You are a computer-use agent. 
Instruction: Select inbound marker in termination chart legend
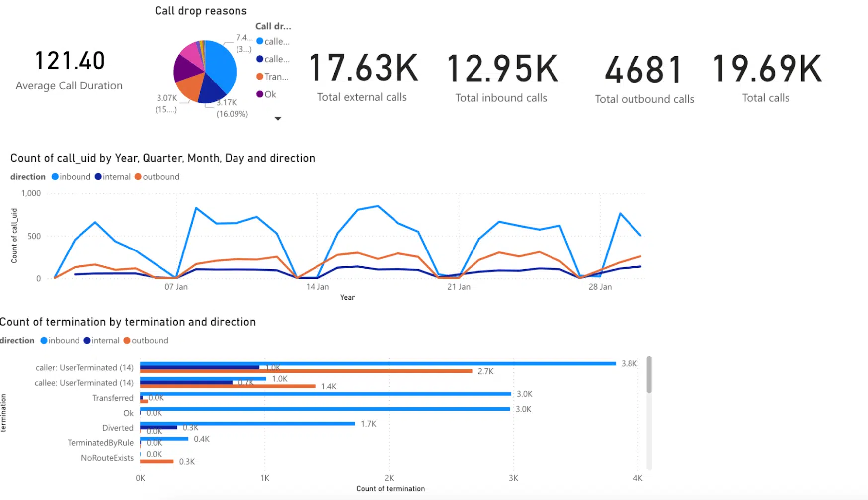tap(44, 341)
